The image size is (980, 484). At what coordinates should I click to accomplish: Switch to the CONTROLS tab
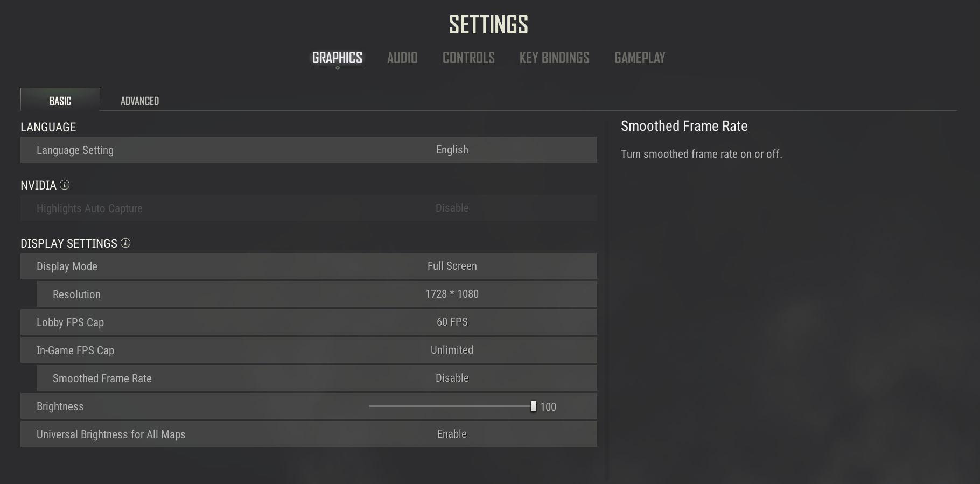(x=468, y=58)
